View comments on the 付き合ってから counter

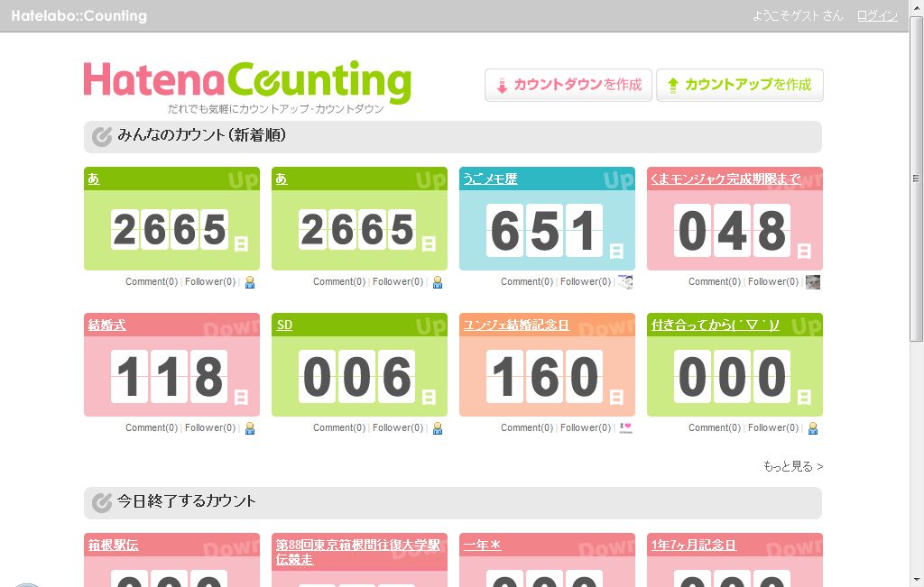[715, 427]
